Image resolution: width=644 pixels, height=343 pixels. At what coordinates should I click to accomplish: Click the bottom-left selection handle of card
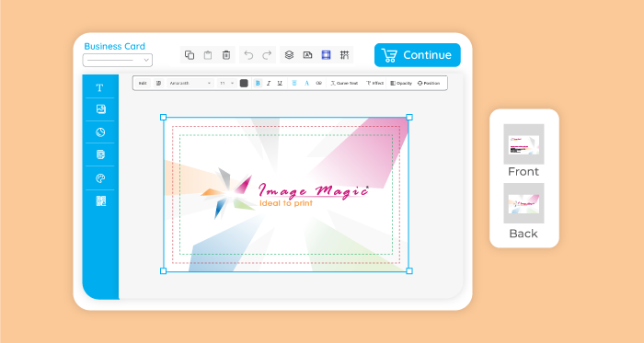point(163,270)
